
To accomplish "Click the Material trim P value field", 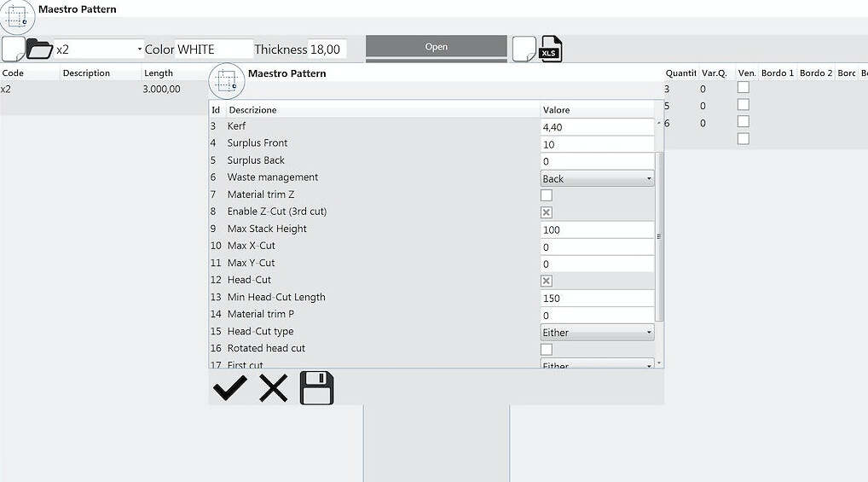I will pyautogui.click(x=597, y=316).
